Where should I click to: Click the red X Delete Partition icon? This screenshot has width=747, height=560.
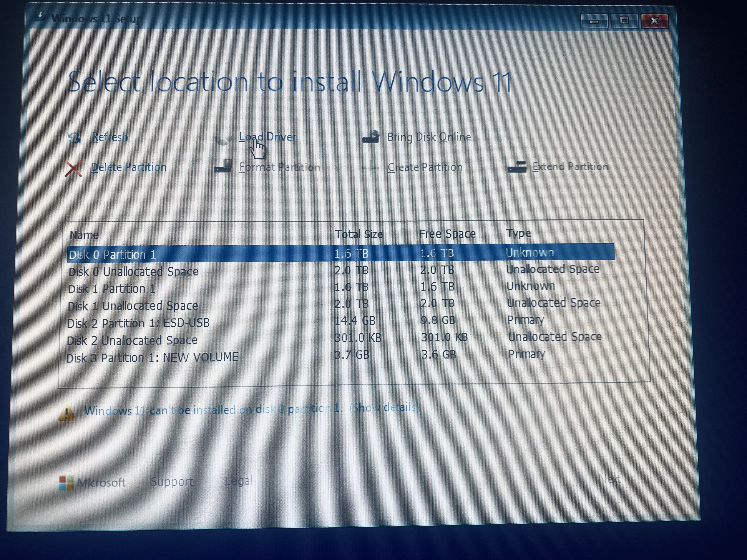73,168
